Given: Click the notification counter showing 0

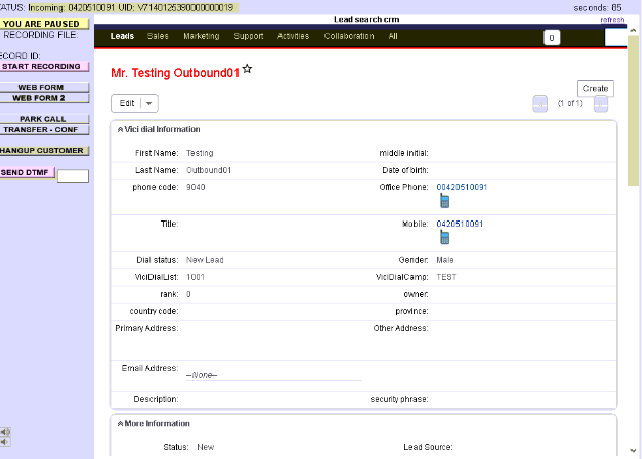Looking at the screenshot, I should (x=552, y=38).
